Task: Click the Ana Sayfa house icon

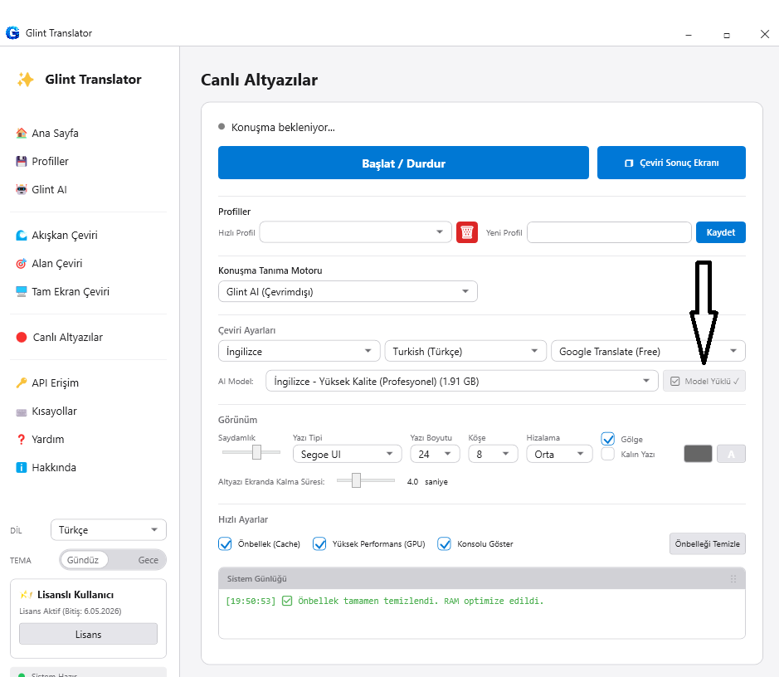Action: (x=22, y=134)
